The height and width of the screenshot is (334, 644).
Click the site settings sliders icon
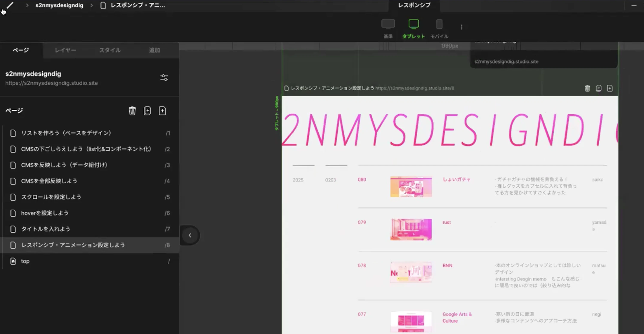pos(164,78)
